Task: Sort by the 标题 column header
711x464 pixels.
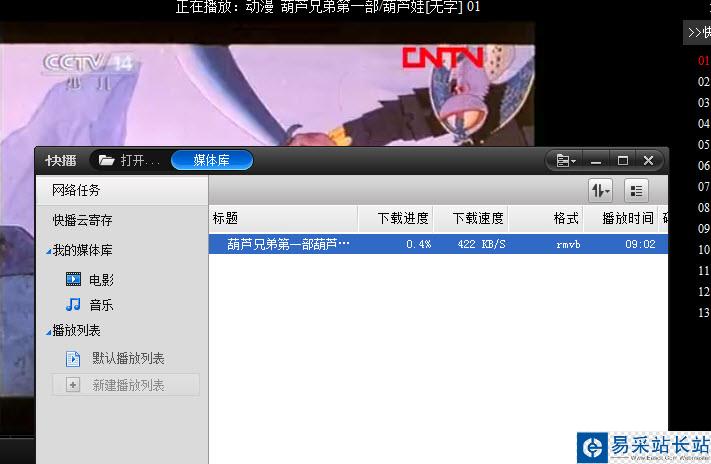Action: point(283,219)
